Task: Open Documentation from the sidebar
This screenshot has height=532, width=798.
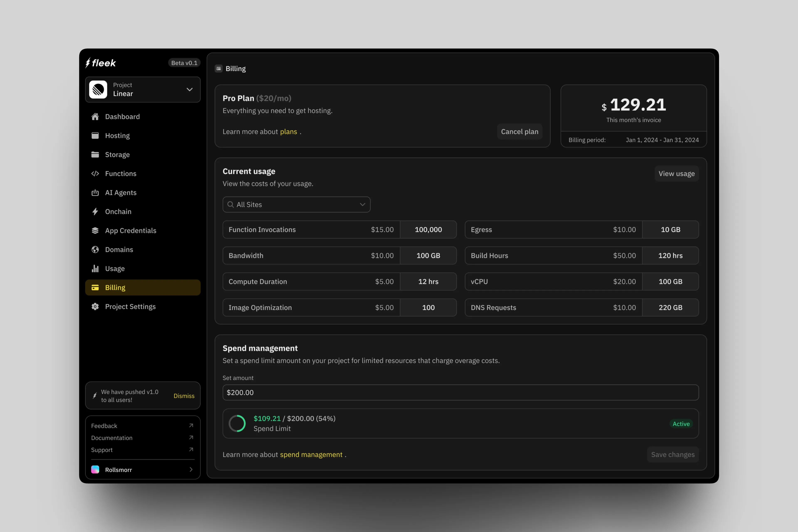Action: pos(112,438)
